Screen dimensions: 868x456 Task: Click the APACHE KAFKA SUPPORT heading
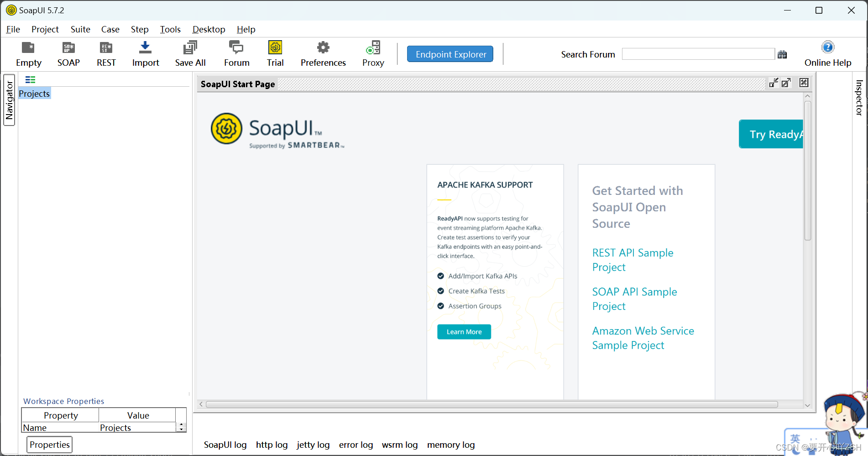[x=485, y=185]
